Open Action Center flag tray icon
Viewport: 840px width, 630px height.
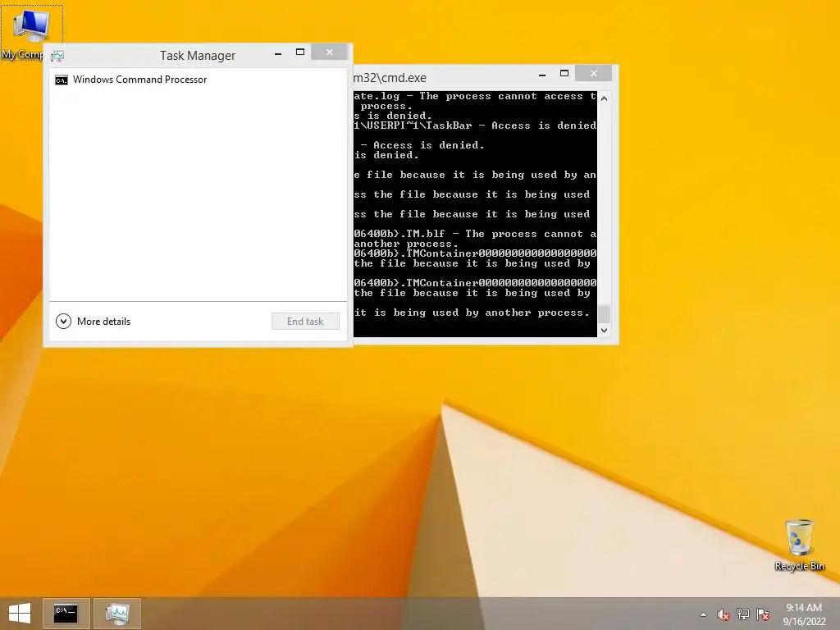point(763,614)
